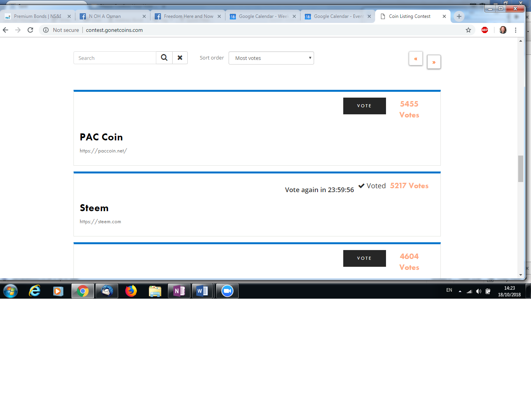The width and height of the screenshot is (531, 420).
Task: Open Chrome's three-dot menu
Action: [x=516, y=30]
